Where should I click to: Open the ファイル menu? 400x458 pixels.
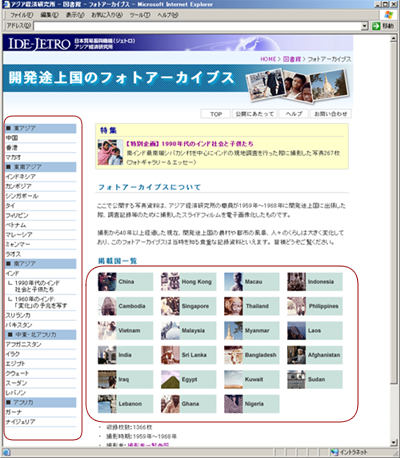pos(21,15)
